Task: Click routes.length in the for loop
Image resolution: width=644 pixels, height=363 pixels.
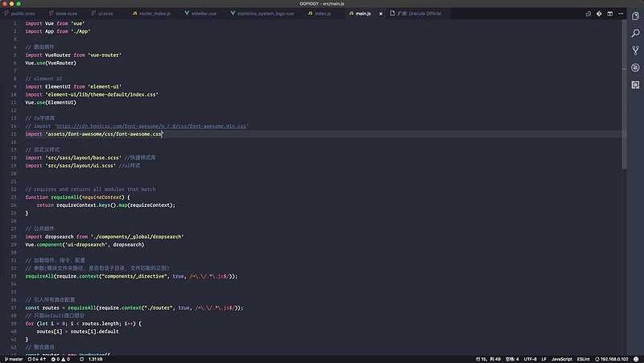Action: pos(98,324)
